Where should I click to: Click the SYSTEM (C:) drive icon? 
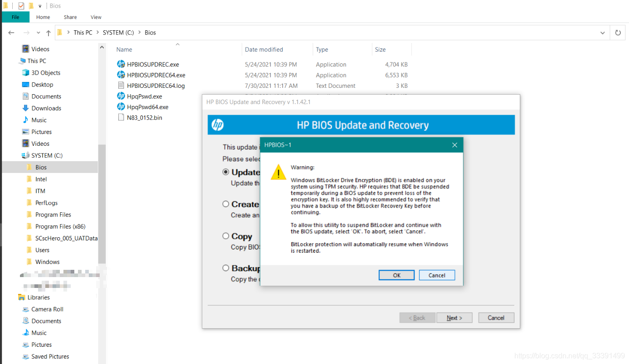pos(25,155)
